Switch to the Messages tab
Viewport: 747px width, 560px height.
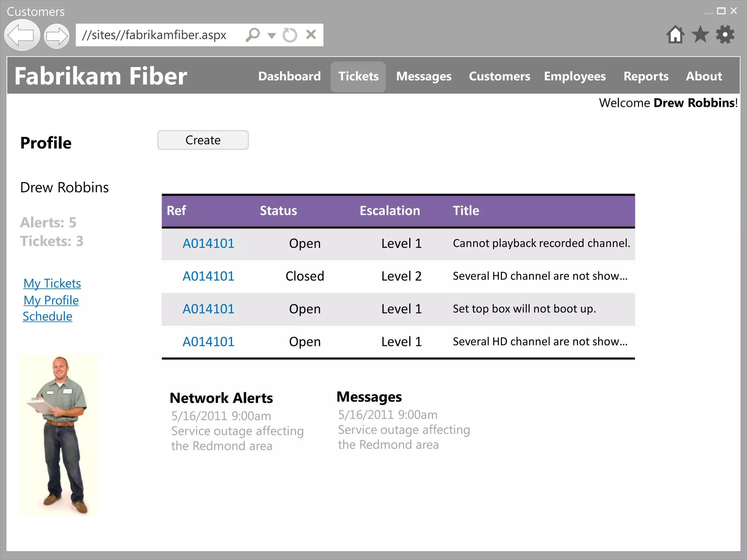click(x=424, y=76)
